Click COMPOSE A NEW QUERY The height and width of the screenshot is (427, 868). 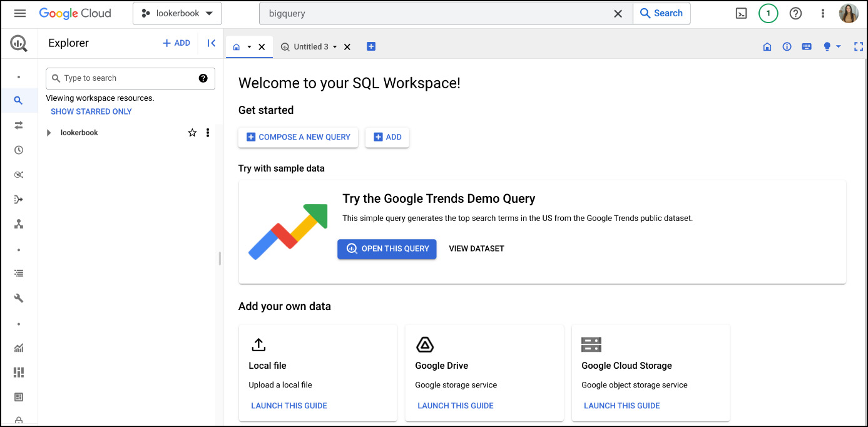pos(298,137)
